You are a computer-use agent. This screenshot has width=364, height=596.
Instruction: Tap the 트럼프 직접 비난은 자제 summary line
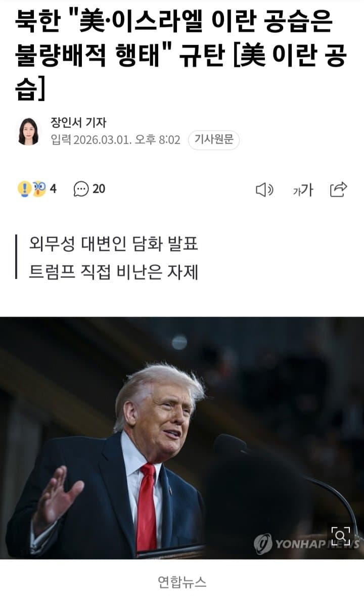click(x=114, y=272)
